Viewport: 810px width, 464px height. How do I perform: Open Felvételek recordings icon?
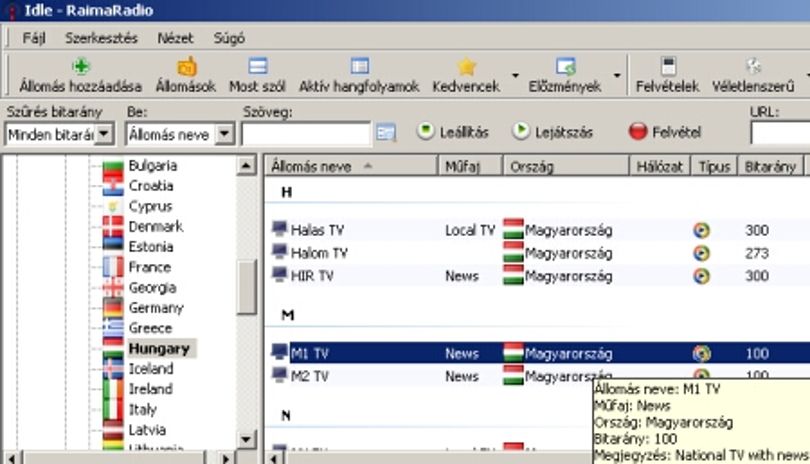point(668,66)
